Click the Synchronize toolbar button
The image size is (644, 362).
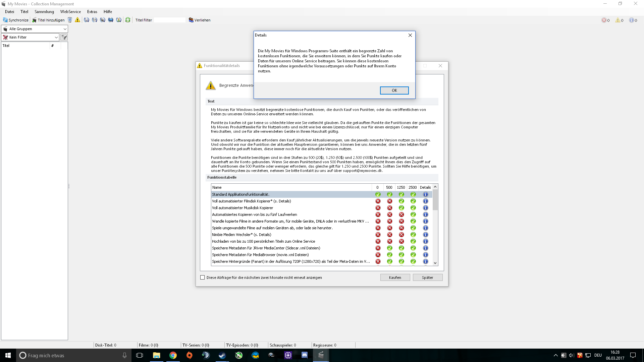[x=16, y=20]
